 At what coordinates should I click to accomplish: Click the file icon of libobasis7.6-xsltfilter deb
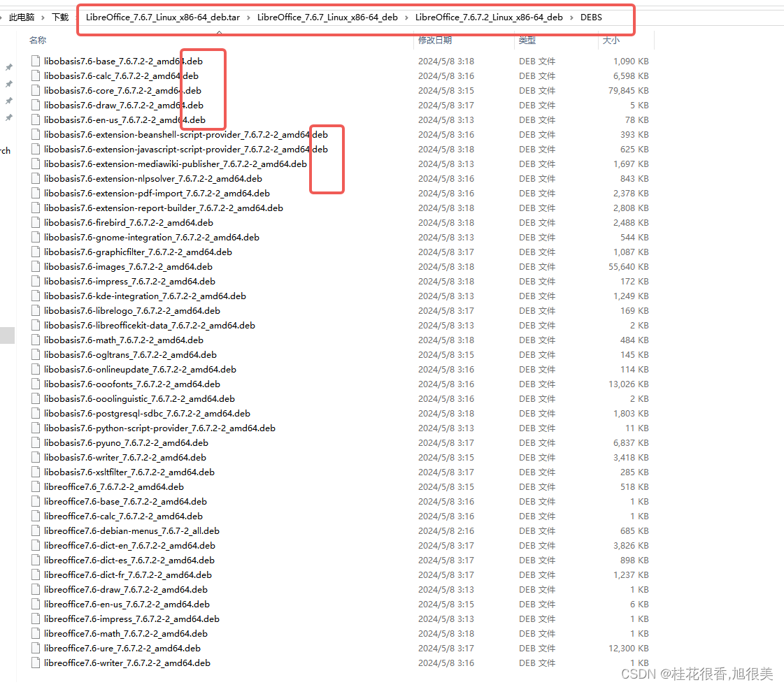(36, 472)
